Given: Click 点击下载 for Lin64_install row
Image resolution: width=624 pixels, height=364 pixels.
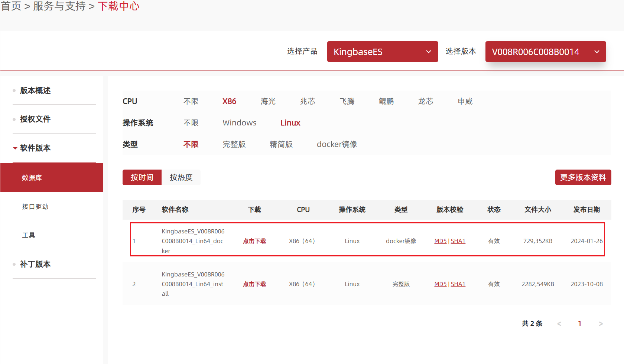Looking at the screenshot, I should tap(254, 284).
